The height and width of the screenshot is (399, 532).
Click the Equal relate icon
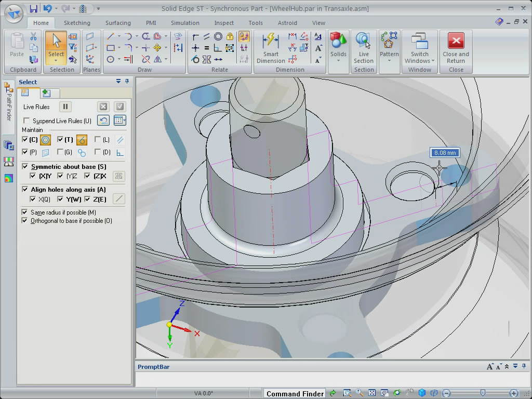(207, 48)
